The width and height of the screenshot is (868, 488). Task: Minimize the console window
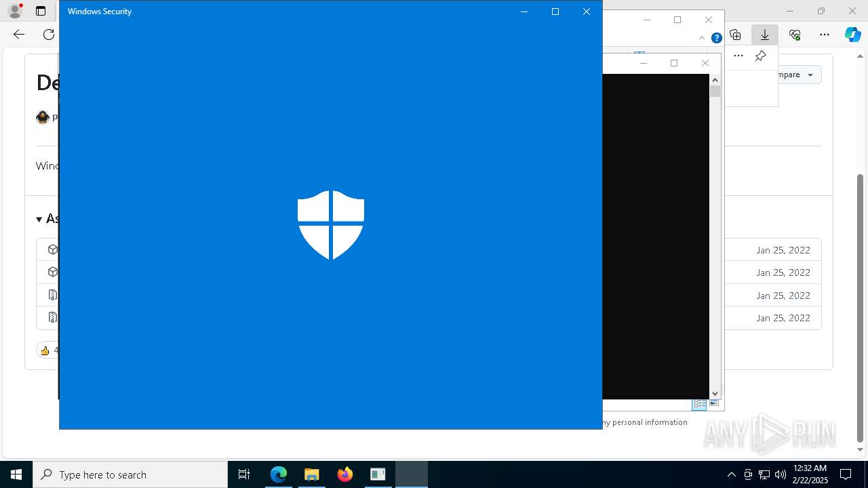coord(644,63)
